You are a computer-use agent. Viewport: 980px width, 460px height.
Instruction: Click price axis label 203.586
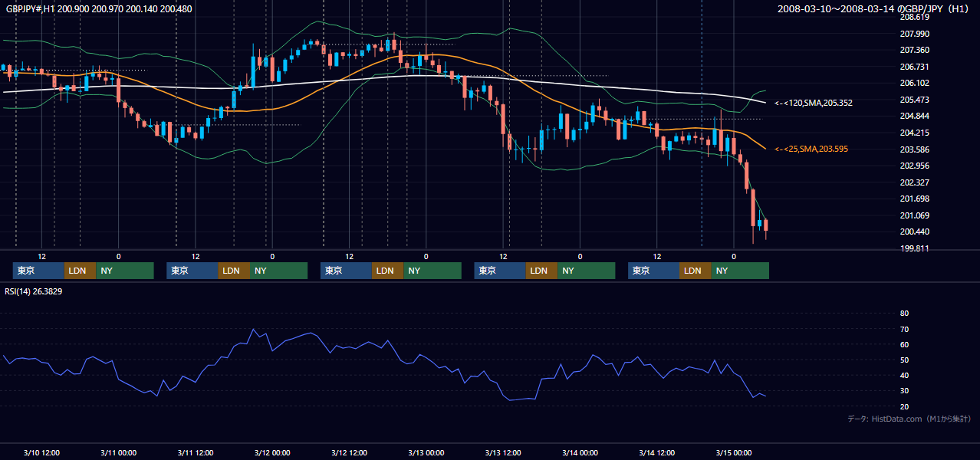click(x=914, y=149)
